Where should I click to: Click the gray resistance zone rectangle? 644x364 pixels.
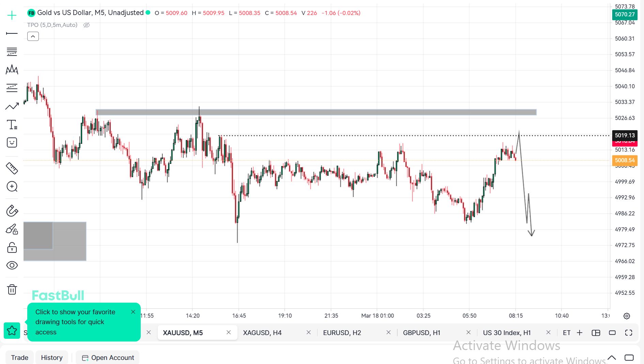tap(316, 112)
